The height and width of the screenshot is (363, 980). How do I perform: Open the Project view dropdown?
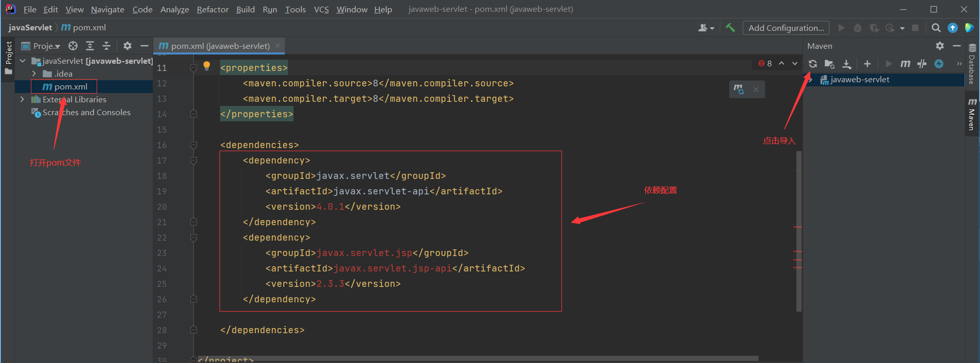pos(41,46)
